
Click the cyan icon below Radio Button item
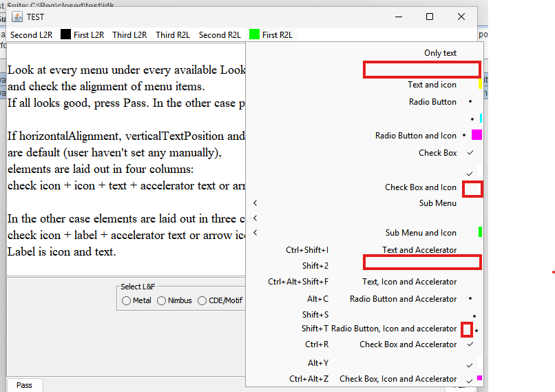tap(480, 118)
